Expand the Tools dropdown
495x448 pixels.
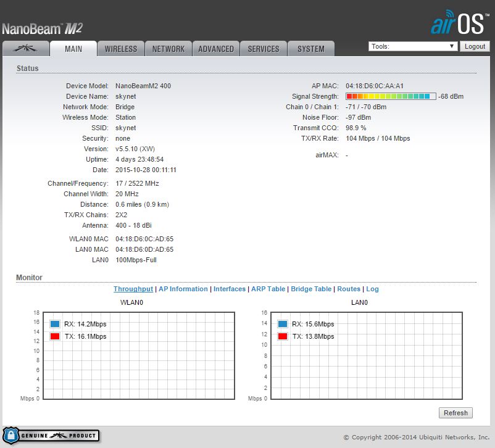click(x=412, y=46)
